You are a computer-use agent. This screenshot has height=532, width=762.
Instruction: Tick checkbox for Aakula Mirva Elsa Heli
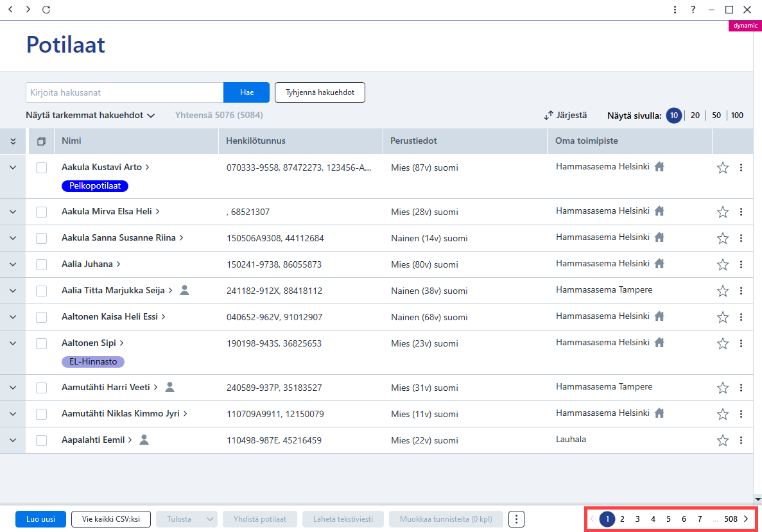[x=41, y=212]
